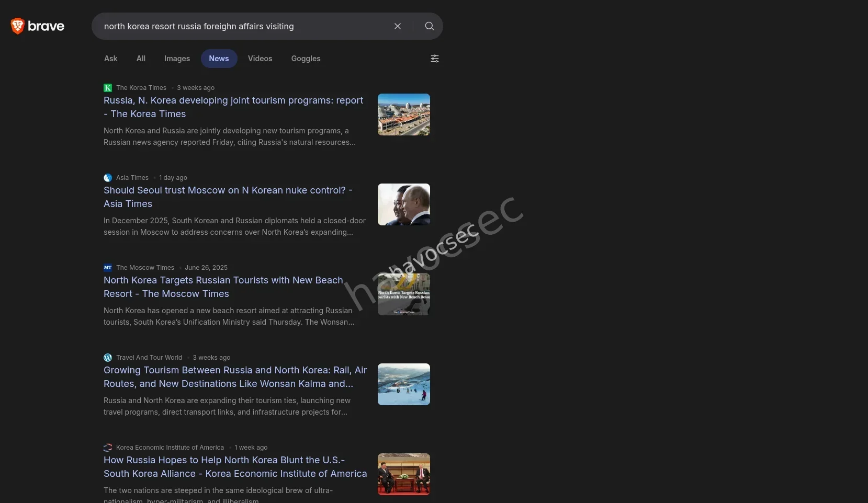Viewport: 868px width, 503px height.
Task: Click The Moscow Times favicon
Action: [x=108, y=268]
